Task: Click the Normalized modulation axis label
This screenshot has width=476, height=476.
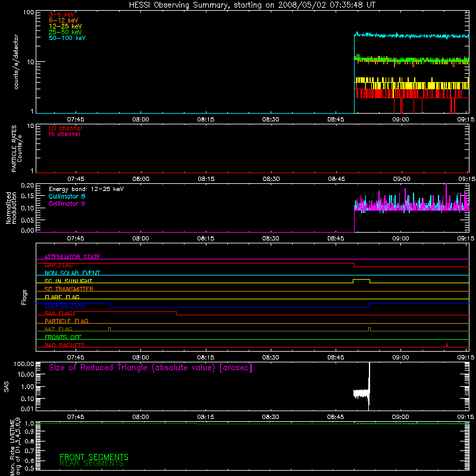Action: pos(11,208)
